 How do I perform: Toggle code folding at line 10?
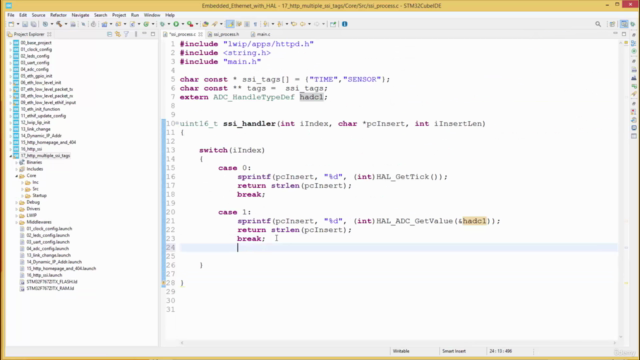click(x=177, y=123)
